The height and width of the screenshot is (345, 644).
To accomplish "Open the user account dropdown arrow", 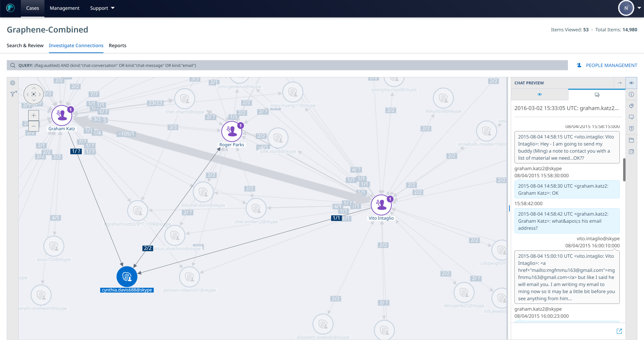I will [639, 8].
